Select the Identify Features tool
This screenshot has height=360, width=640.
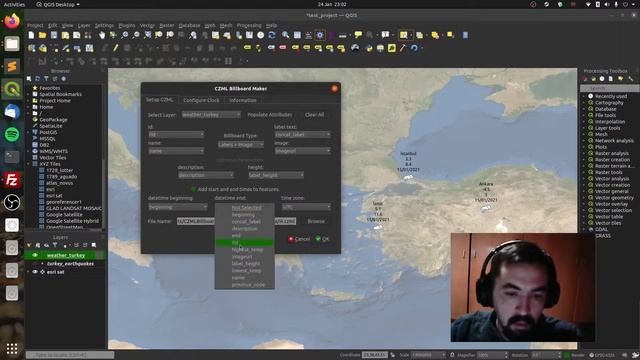click(x=285, y=36)
